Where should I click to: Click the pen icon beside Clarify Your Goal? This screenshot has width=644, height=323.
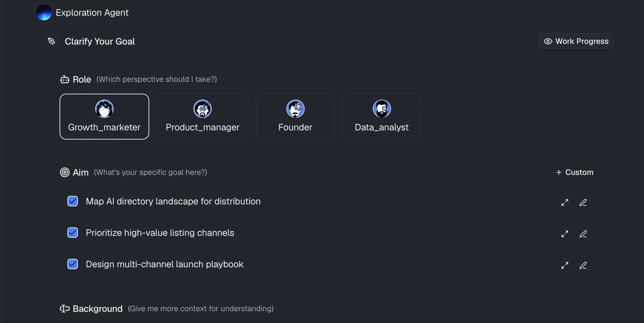tap(52, 41)
